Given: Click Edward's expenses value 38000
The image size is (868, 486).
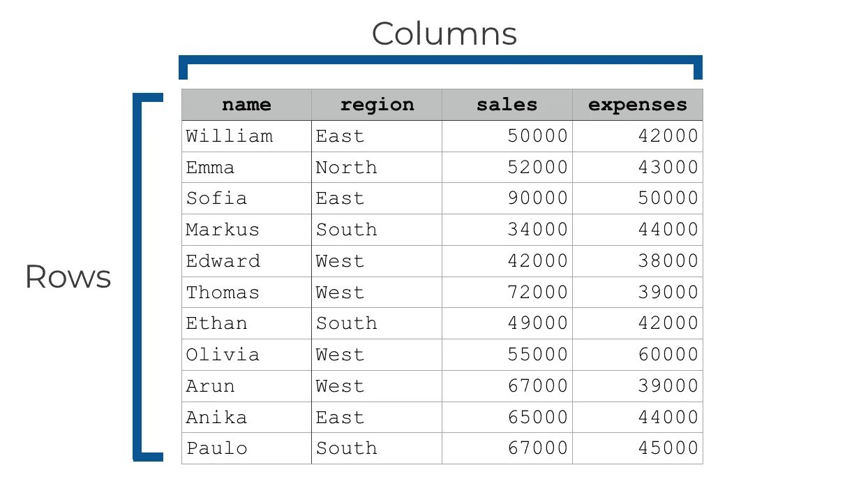Looking at the screenshot, I should 668,261.
